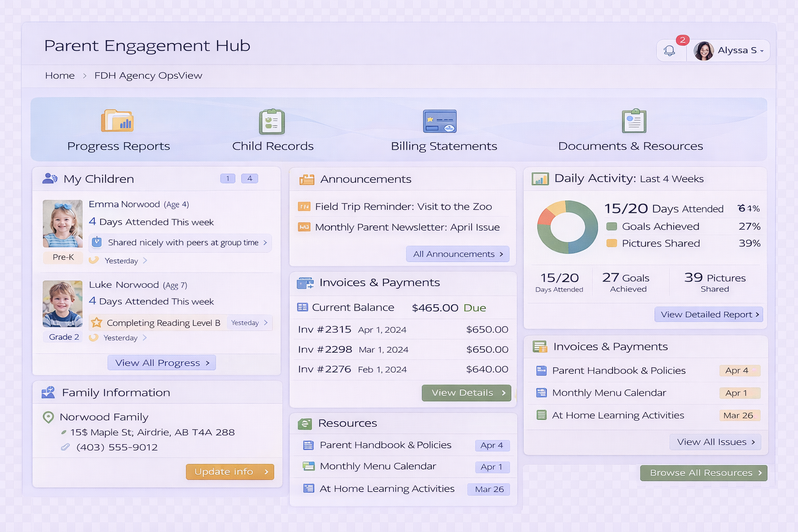798x532 pixels.
Task: Go to Home in the breadcrumb
Action: pyautogui.click(x=60, y=76)
